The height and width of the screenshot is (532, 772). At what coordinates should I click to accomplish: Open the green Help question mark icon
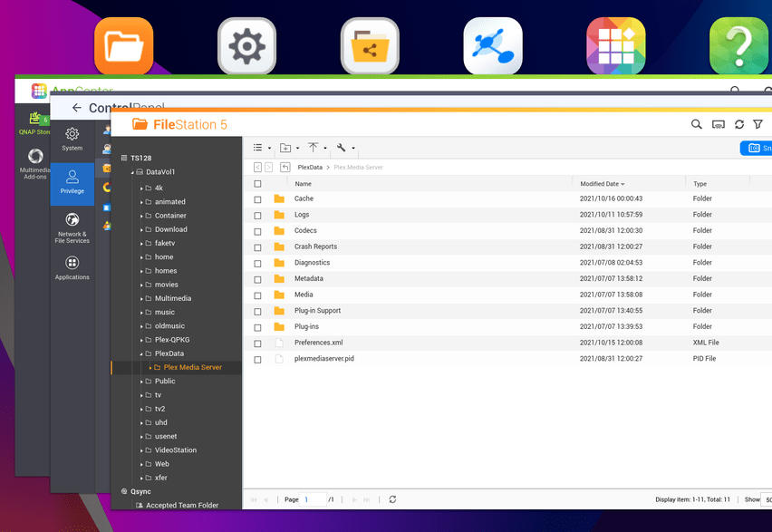pyautogui.click(x=738, y=46)
